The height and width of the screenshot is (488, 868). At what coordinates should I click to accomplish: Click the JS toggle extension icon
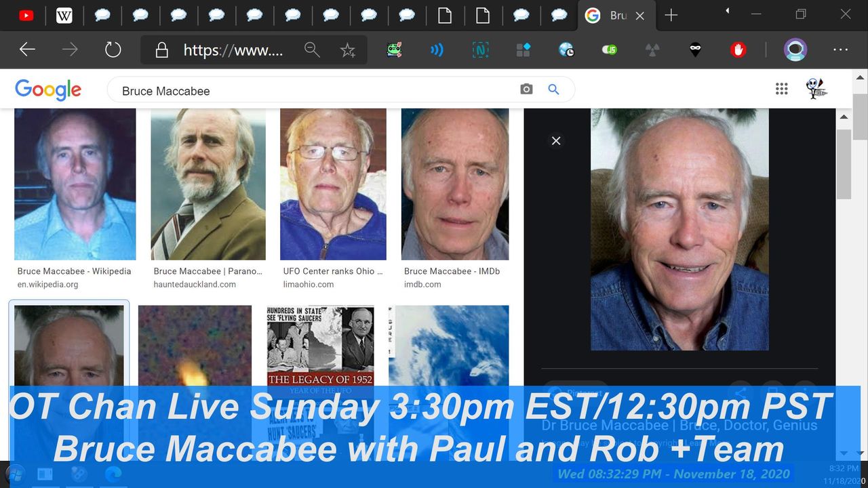(x=609, y=49)
